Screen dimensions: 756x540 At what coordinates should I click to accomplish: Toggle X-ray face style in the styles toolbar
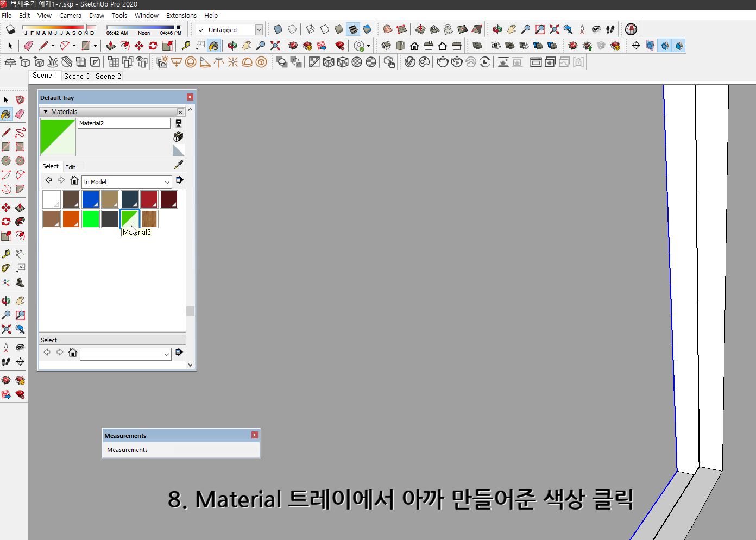pos(278,29)
